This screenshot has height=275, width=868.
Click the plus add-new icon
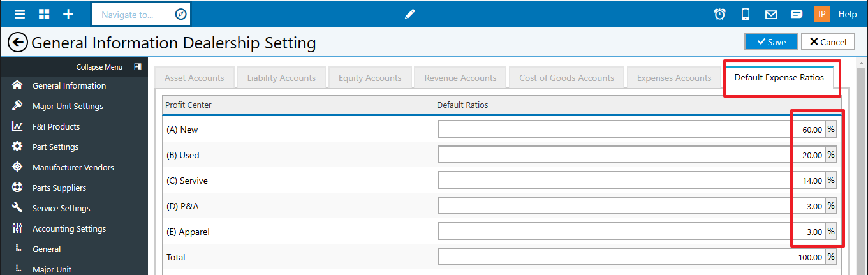68,14
